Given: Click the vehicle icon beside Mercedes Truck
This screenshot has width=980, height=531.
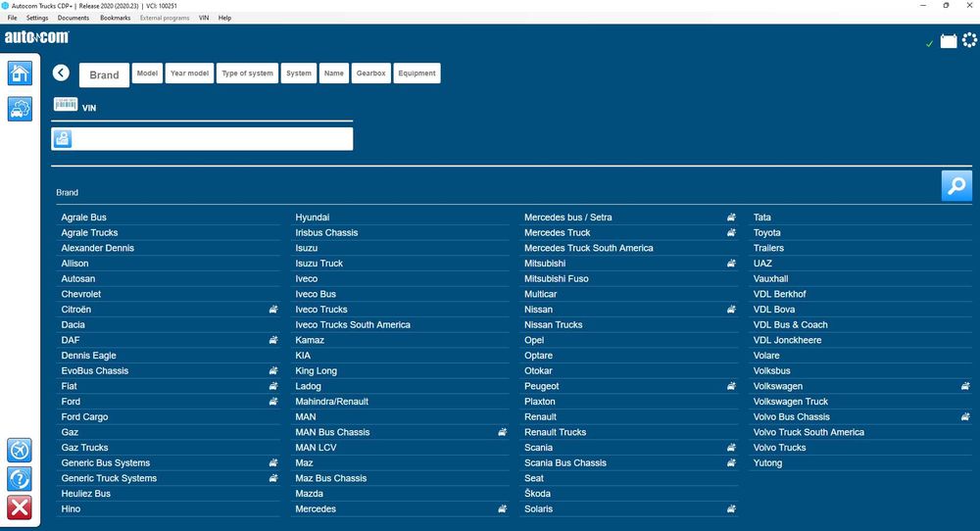Looking at the screenshot, I should 731,232.
